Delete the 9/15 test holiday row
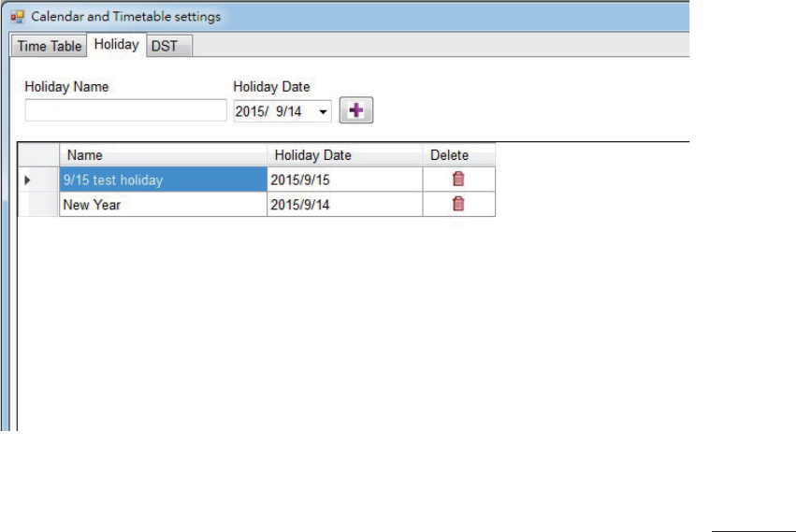The image size is (796, 532). [x=458, y=180]
